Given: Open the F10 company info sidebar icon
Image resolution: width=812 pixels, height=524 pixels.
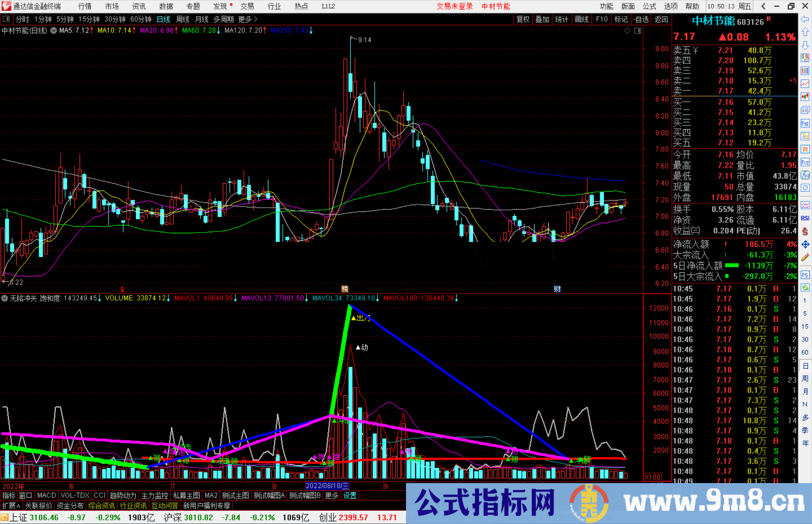Looking at the screenshot, I should coord(805,123).
